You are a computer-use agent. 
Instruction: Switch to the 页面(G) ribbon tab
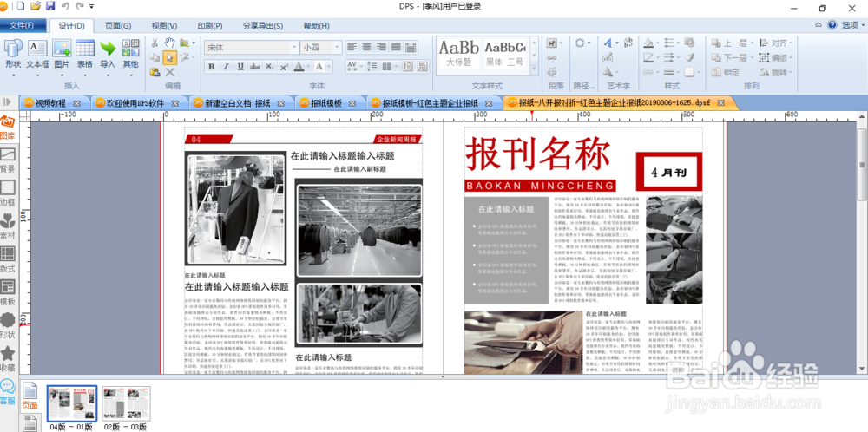118,25
